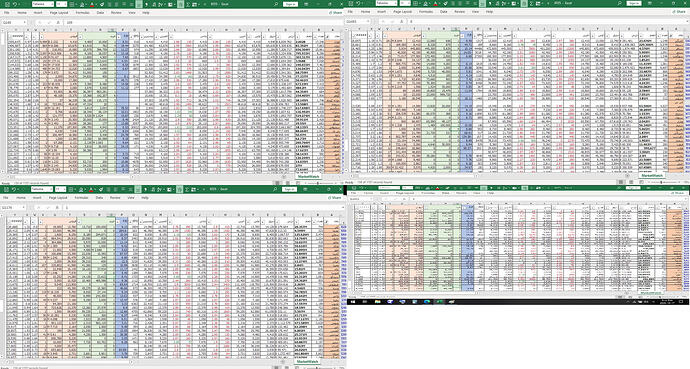Screen dimensions: 690x369
Task: Expand Name Box dropdown in top-left window
Action: 25,22
